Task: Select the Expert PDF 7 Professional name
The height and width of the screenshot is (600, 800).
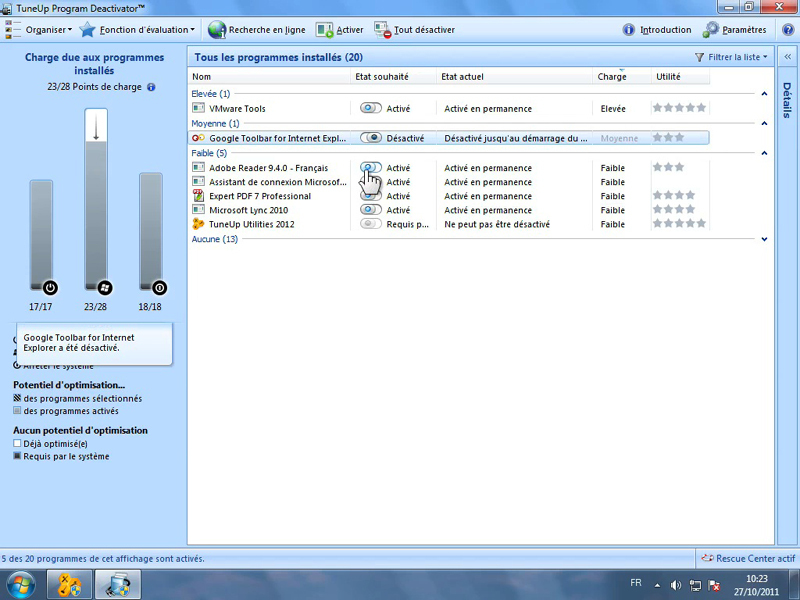Action: (260, 196)
